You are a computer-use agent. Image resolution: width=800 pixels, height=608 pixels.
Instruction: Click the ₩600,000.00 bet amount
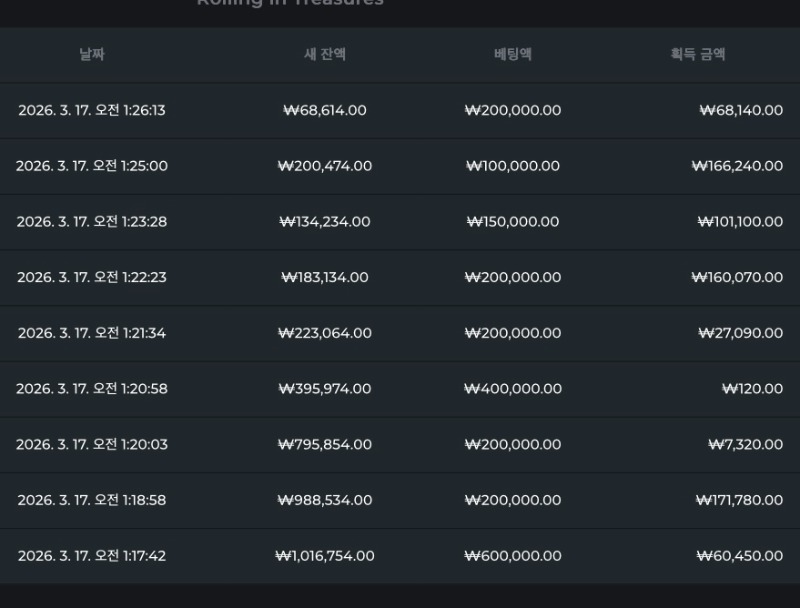[x=512, y=556]
